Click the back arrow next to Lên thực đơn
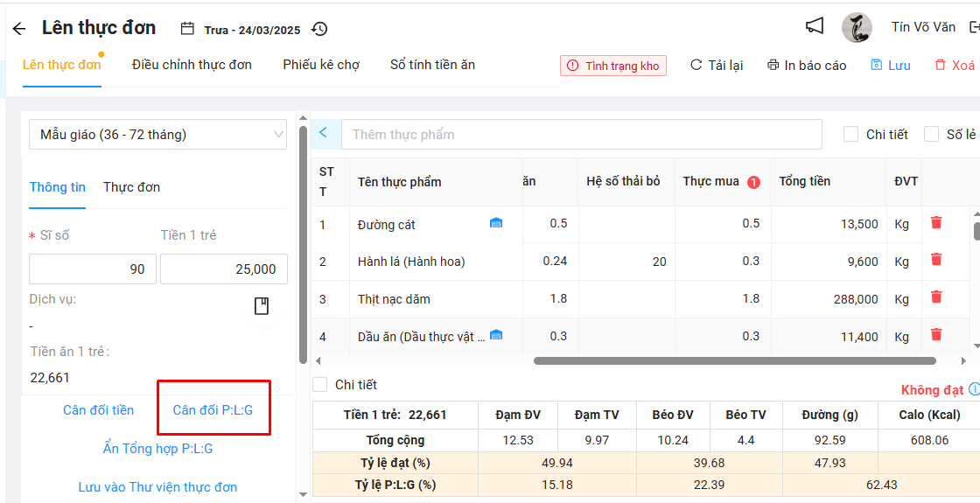Image resolution: width=980 pixels, height=503 pixels. (x=19, y=29)
